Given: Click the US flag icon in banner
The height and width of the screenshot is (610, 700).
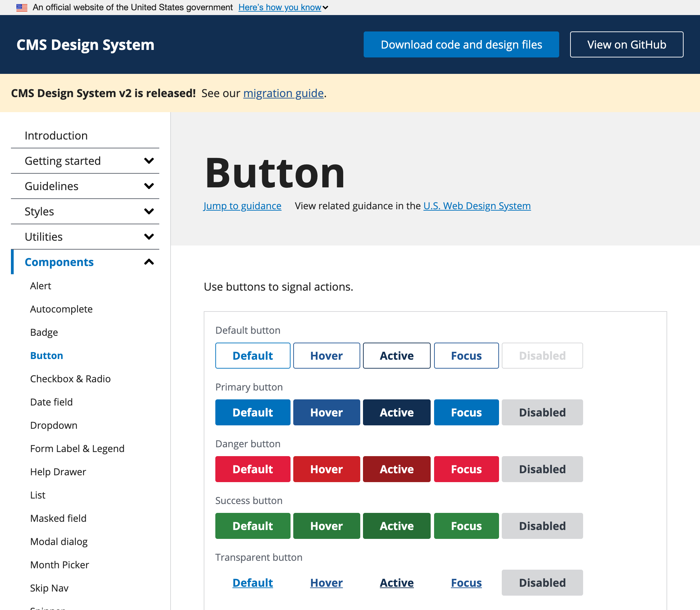Looking at the screenshot, I should point(22,8).
